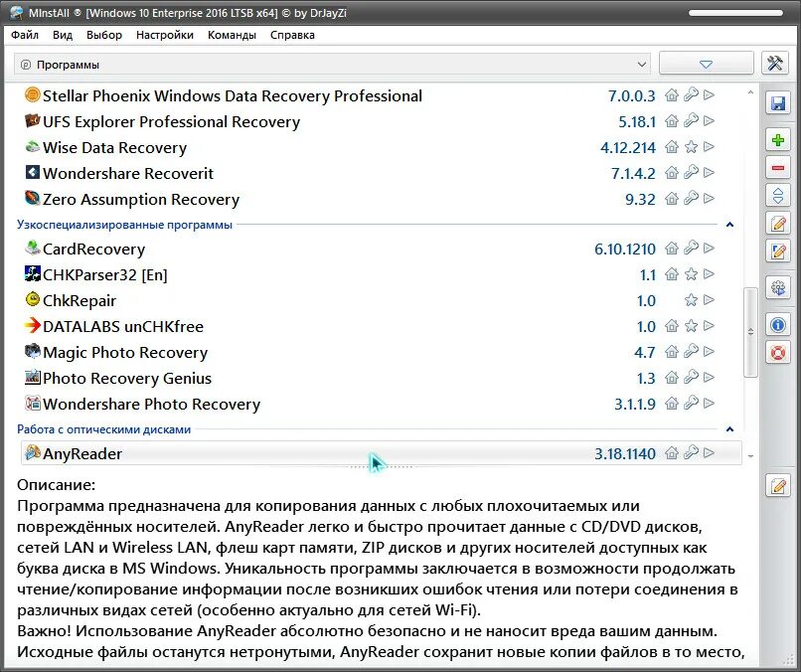Screen dimensions: 801x672
Task: Select Wondershare Photo Recovery entry
Action: pyautogui.click(x=151, y=404)
